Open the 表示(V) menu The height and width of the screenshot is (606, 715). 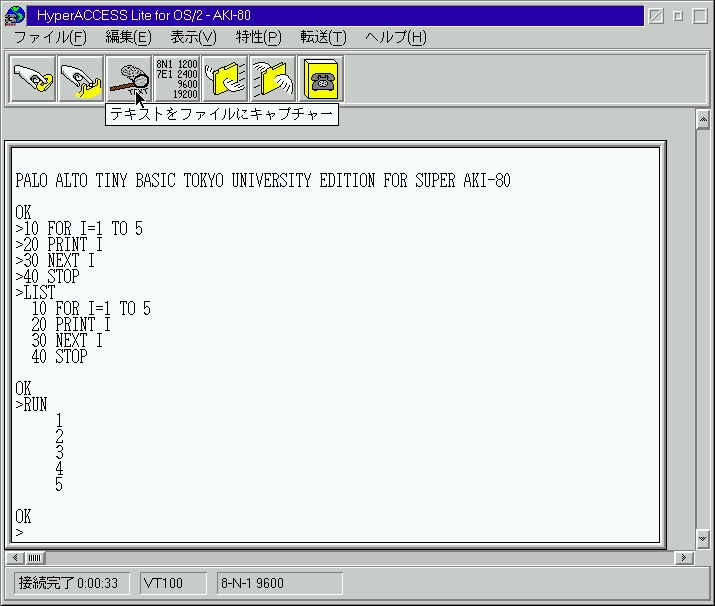click(x=193, y=37)
